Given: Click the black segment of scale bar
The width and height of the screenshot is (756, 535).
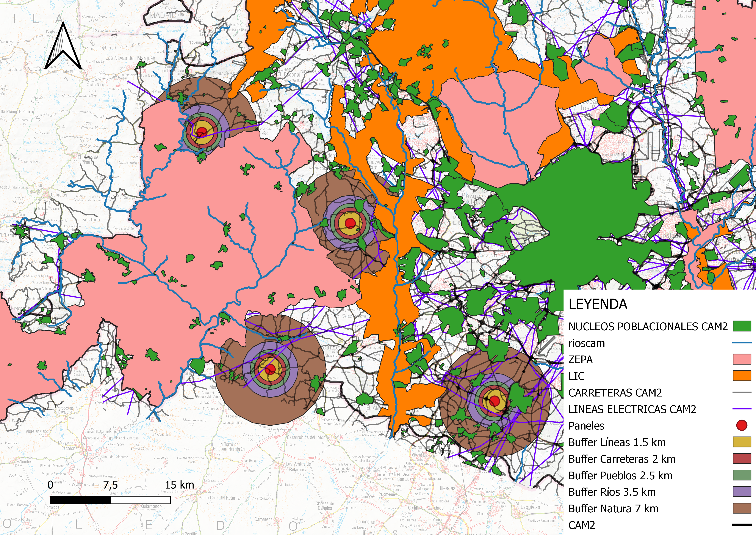Looking at the screenshot, I should pos(81,500).
